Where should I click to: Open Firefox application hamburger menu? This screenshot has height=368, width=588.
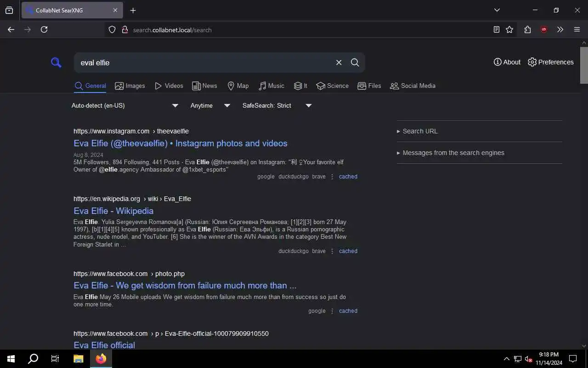[577, 29]
